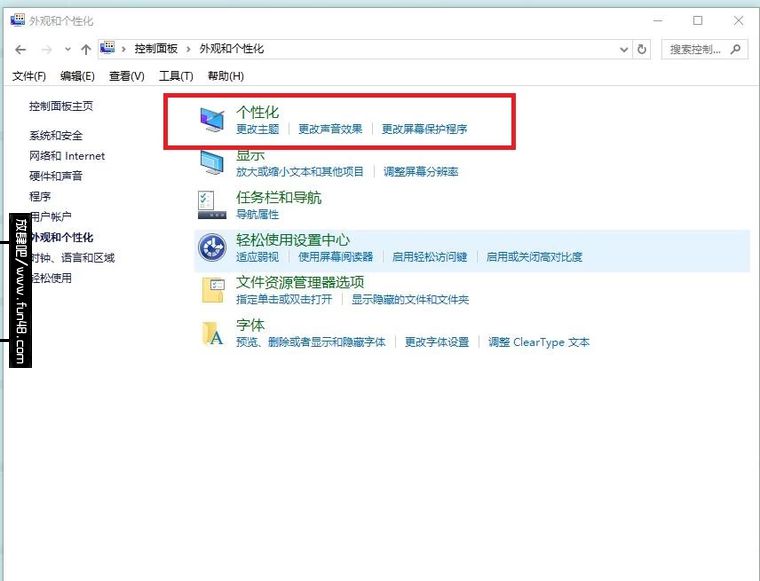This screenshot has height=581, width=760.
Task: Select 外观和个性化 in the sidebar
Action: tap(61, 237)
